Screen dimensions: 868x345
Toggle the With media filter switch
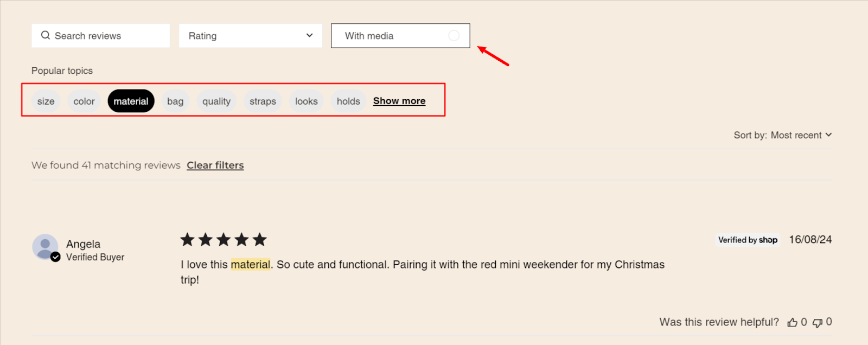coord(454,36)
